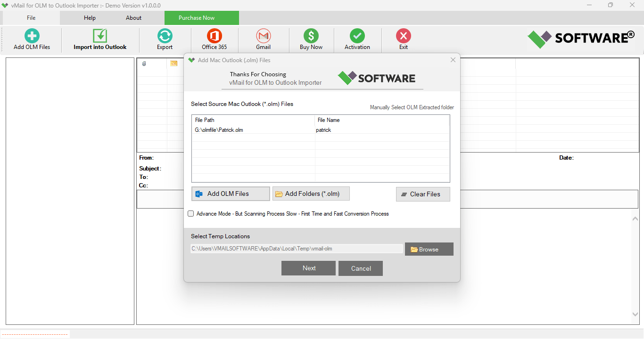This screenshot has height=339, width=644.
Task: Open the File menu
Action: 31,18
